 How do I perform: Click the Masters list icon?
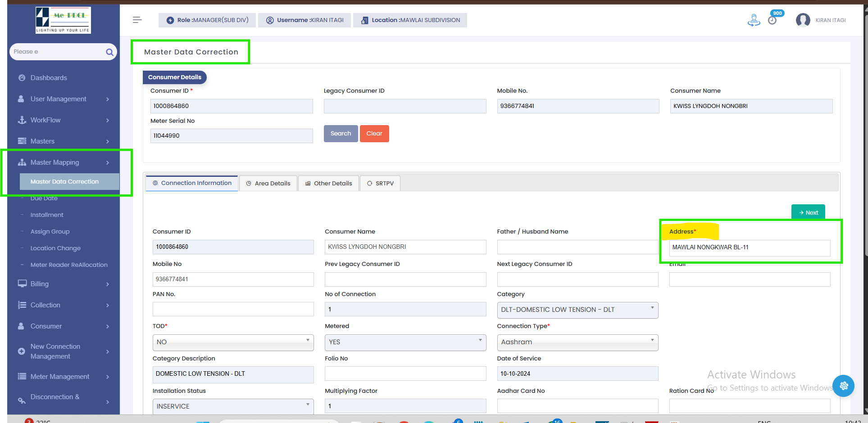point(22,141)
